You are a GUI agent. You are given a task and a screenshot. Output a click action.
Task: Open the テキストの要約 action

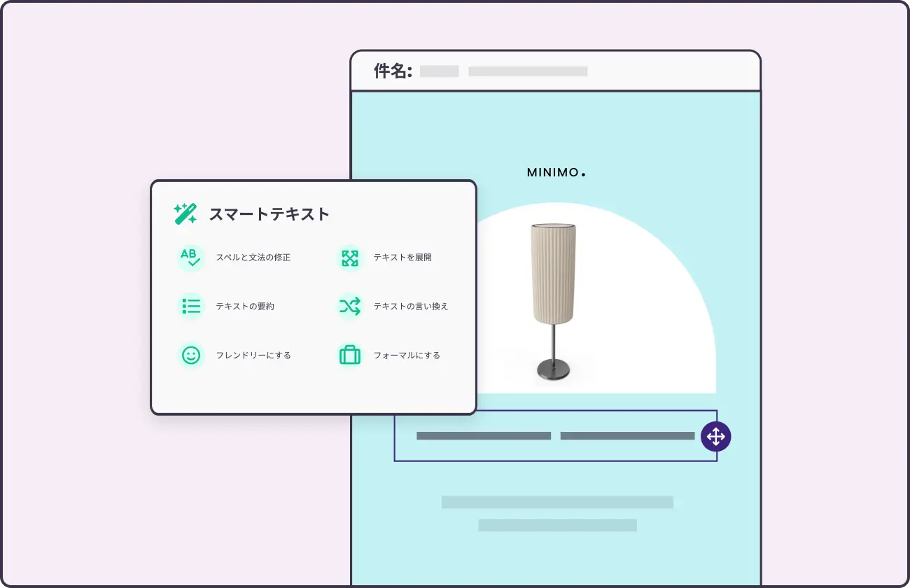click(245, 306)
